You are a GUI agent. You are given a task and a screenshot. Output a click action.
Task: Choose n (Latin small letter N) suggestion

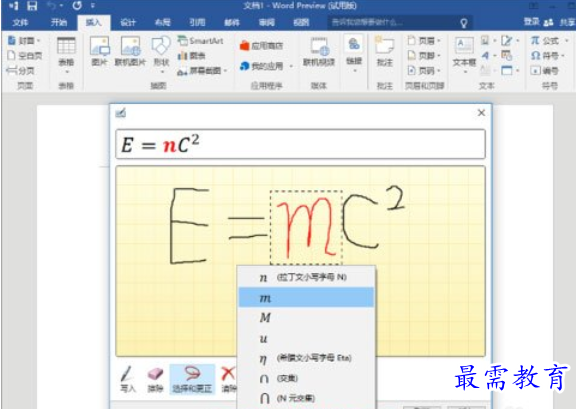[306, 277]
